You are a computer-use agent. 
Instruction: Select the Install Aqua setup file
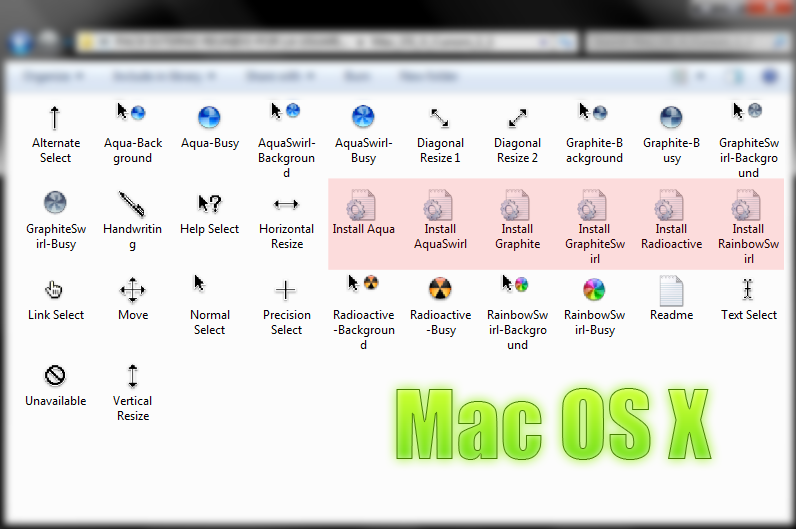pos(363,213)
